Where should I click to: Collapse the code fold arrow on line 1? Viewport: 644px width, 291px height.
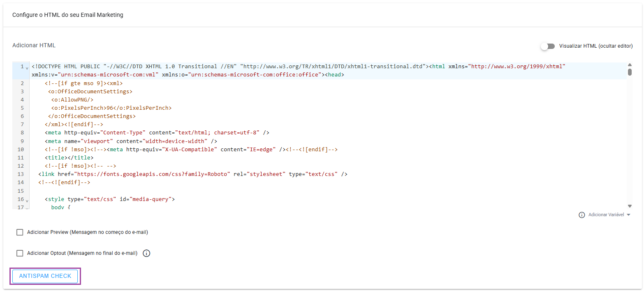pos(27,68)
